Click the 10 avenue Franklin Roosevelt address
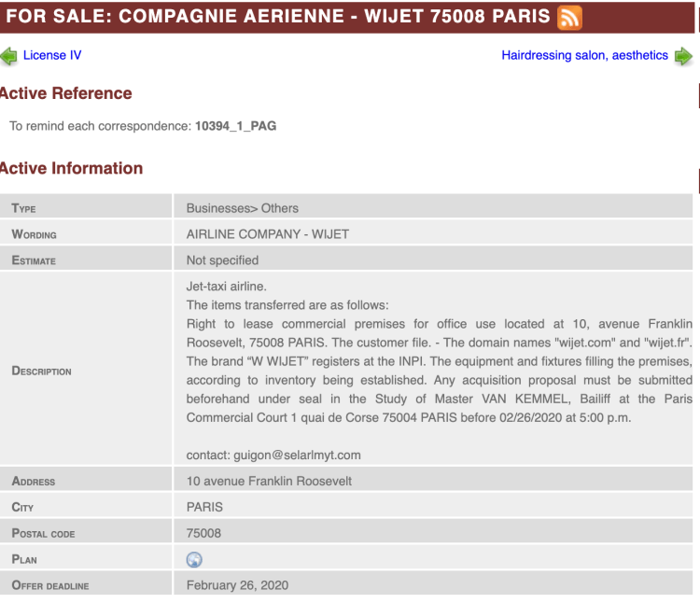700x603 pixels. tap(269, 481)
